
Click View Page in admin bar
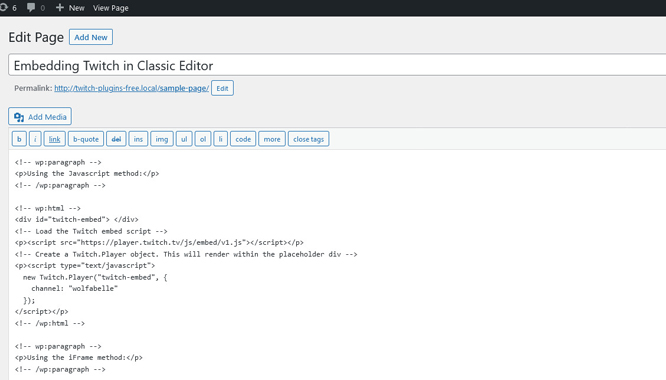110,8
